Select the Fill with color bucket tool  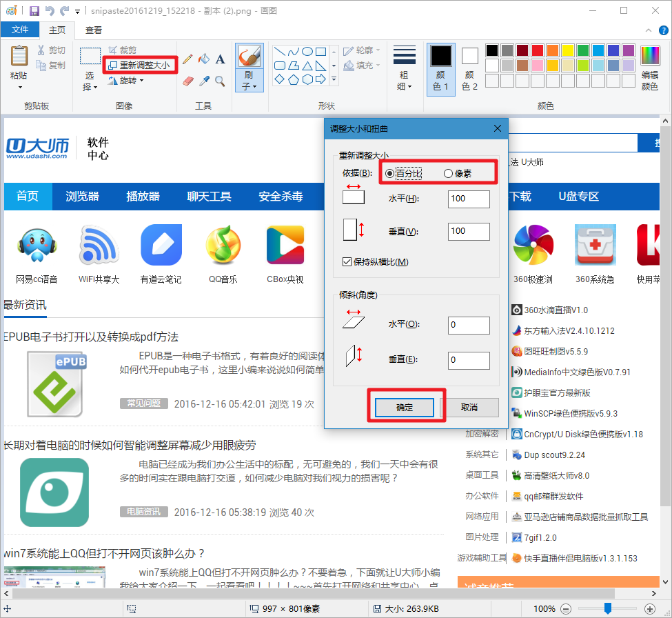204,59
